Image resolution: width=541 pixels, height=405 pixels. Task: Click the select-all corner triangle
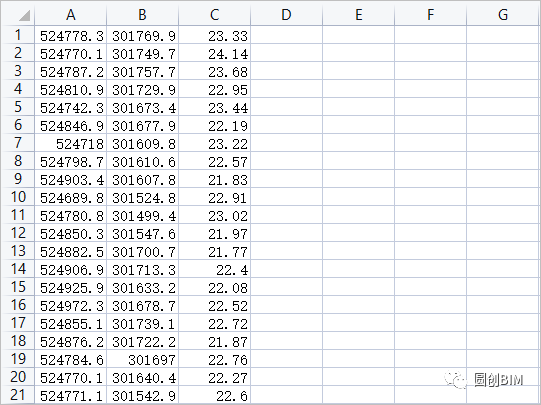pyautogui.click(x=24, y=16)
